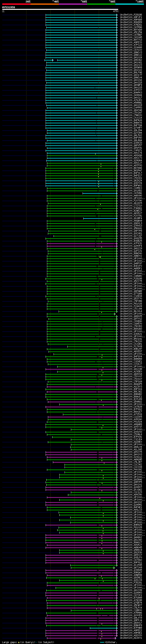Select the UniRef100_A9SKQ8 label
Image resolution: width=146 pixels, height=644 pixels.
coord(131,156)
